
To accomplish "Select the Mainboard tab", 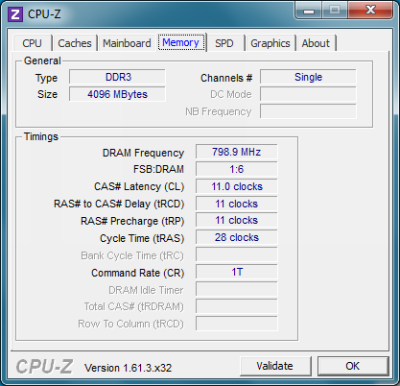I will [127, 43].
